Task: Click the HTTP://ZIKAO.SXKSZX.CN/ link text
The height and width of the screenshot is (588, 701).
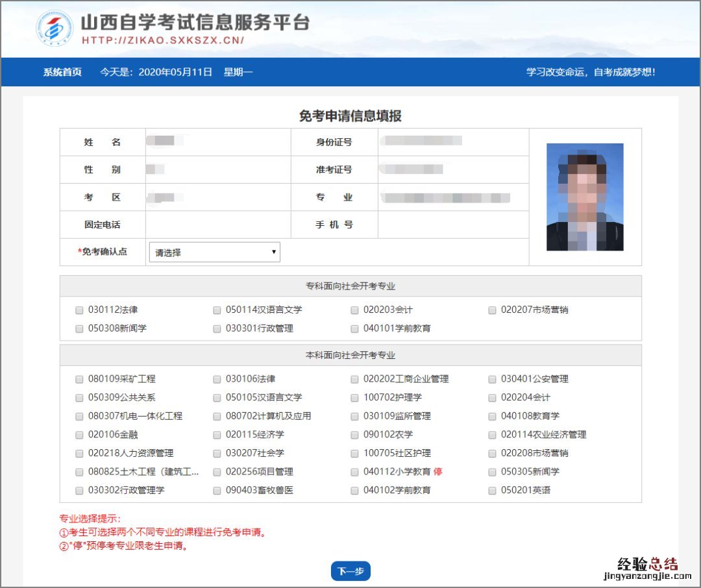Action: (x=162, y=40)
